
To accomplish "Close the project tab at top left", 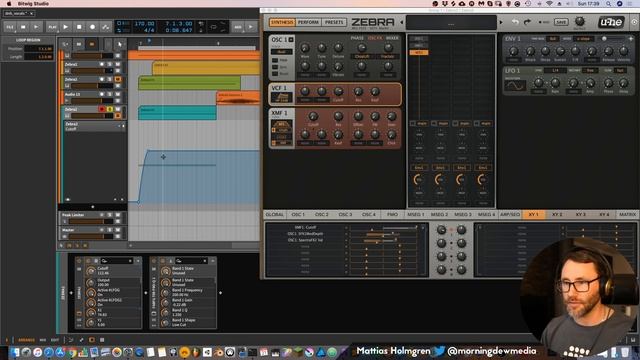I will point(31,13).
